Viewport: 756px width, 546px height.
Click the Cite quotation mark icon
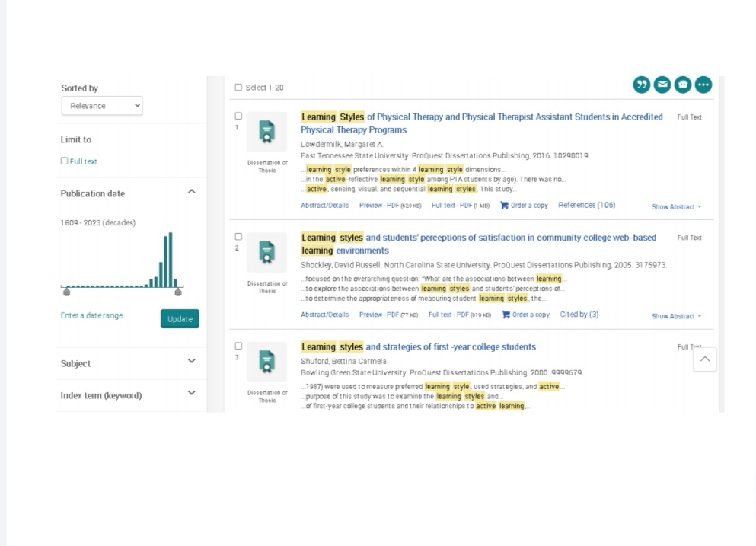[x=642, y=85]
